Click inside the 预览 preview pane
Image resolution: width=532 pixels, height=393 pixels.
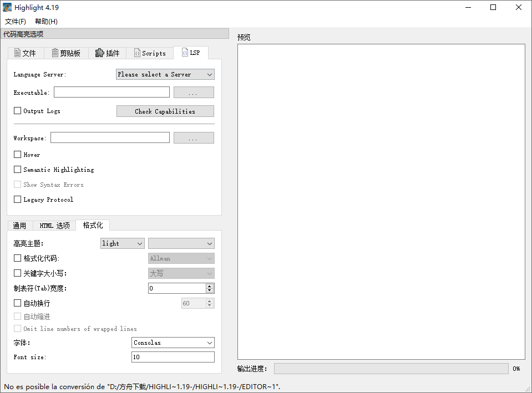381,202
